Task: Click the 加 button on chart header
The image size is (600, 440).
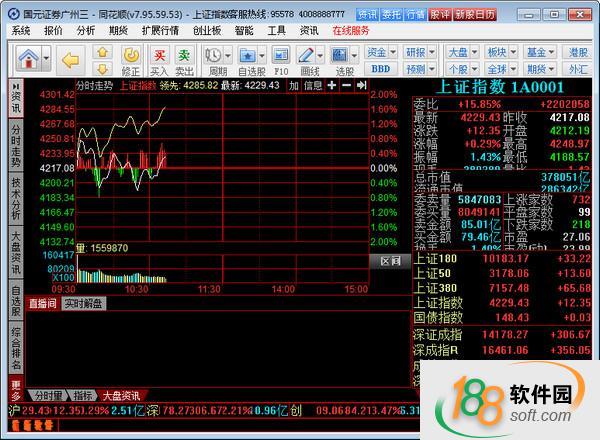Action: click(293, 85)
